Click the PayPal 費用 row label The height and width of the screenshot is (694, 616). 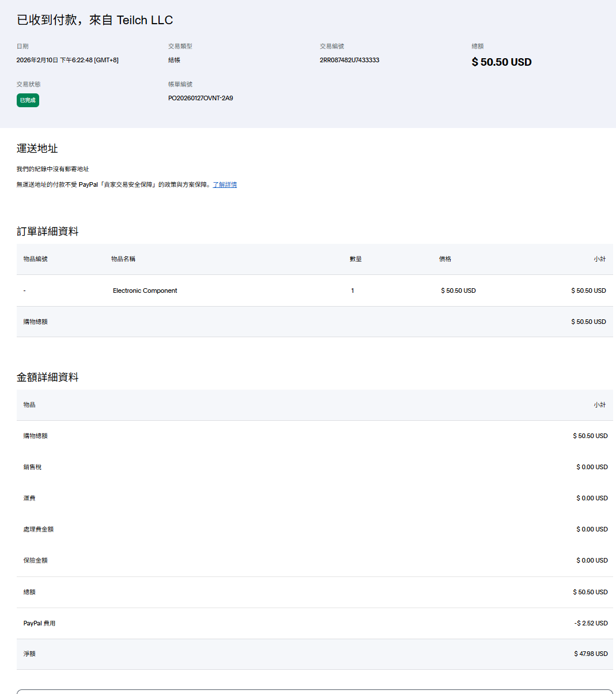click(39, 623)
